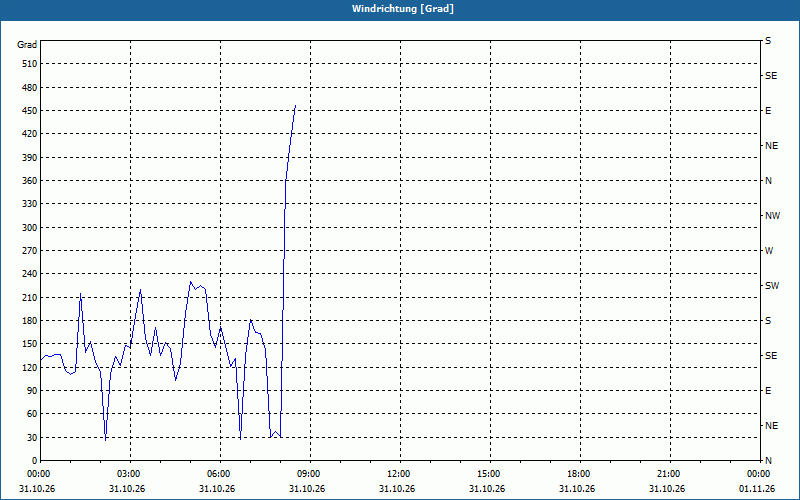
Task: Click the 21:00 time axis label
Action: click(668, 474)
